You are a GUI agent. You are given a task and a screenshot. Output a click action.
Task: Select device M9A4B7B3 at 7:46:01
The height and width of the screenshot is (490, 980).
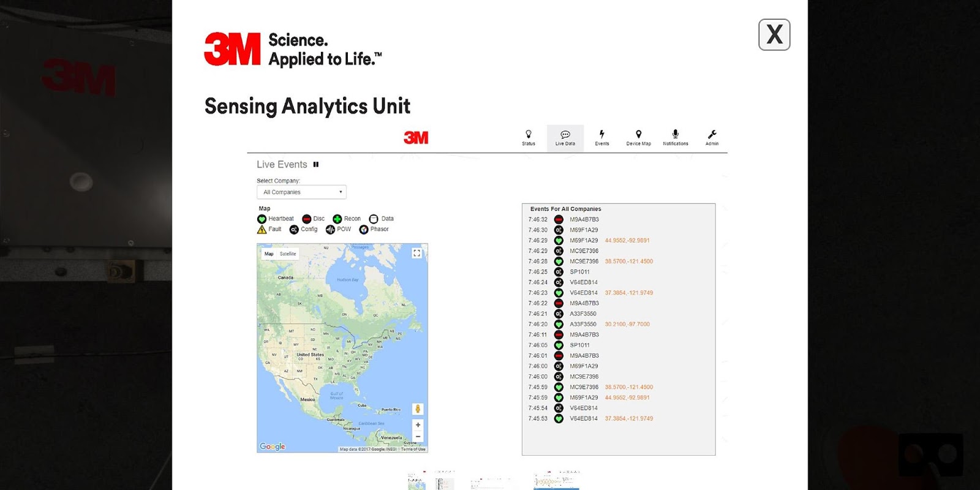point(584,356)
